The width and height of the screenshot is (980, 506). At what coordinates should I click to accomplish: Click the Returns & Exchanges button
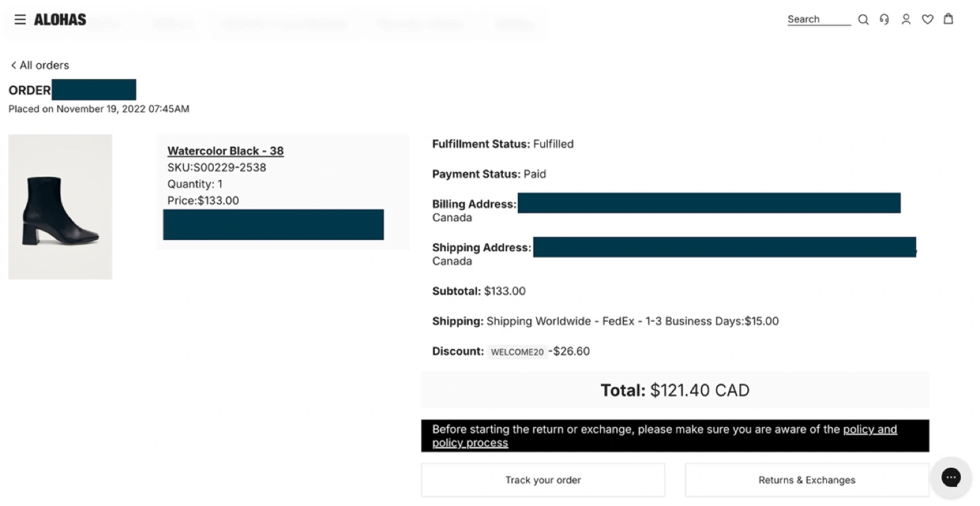(806, 480)
